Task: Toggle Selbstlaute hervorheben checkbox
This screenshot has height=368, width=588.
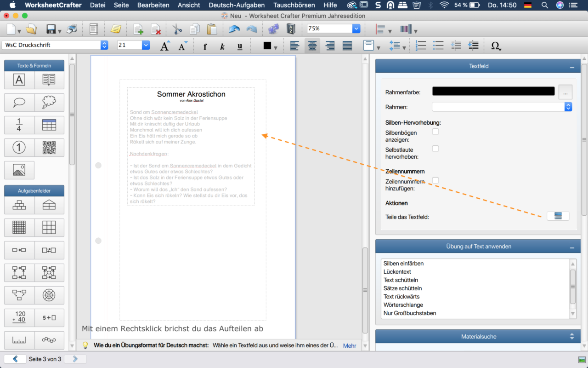Action: (435, 149)
